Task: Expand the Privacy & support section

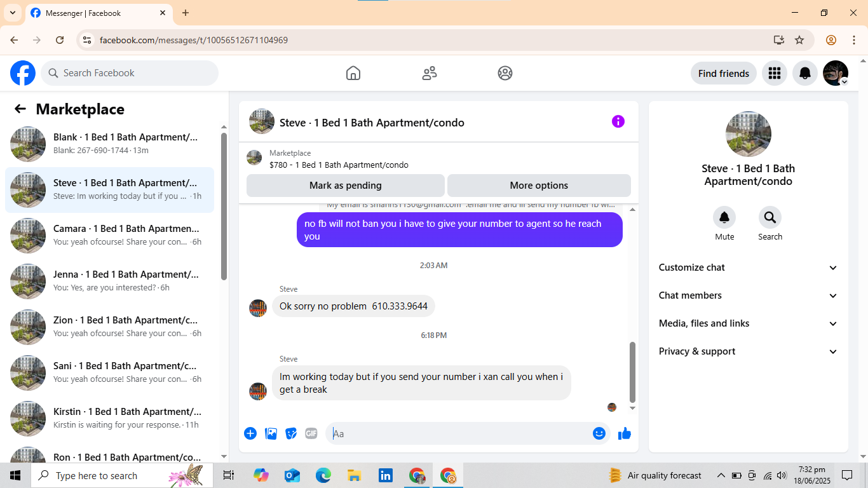Action: (749, 351)
